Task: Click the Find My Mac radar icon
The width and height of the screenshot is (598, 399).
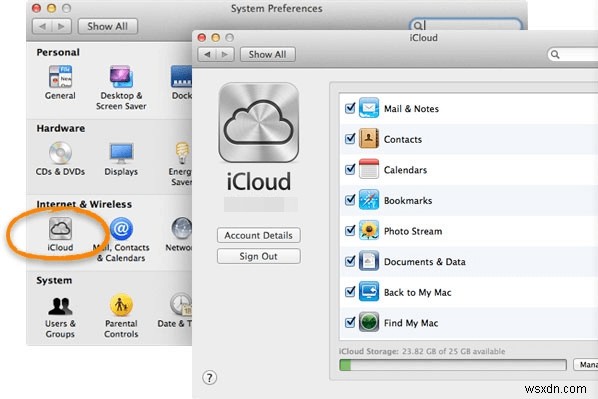Action: tap(368, 322)
